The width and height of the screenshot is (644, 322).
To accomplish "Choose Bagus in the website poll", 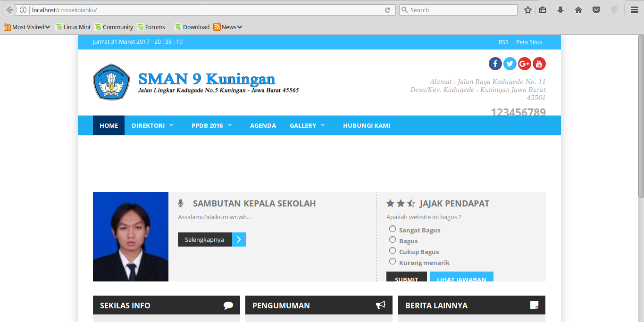I will click(x=392, y=239).
